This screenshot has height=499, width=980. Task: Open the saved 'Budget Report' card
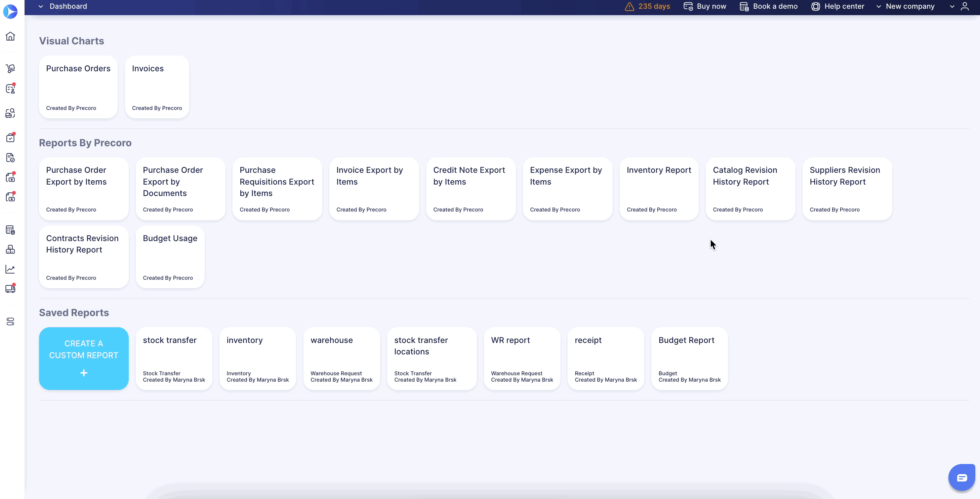689,358
